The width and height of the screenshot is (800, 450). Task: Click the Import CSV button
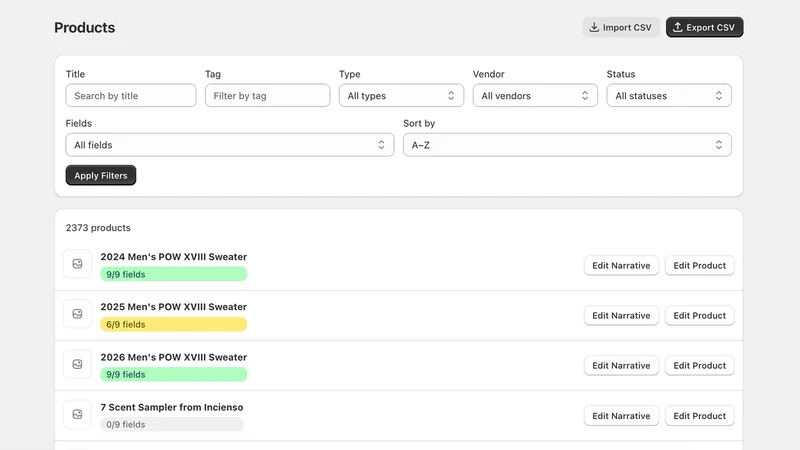pyautogui.click(x=621, y=27)
